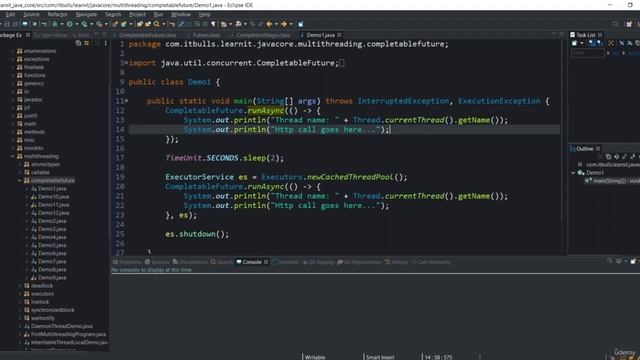Switch to CompletableFuture.class editor tab
Viewport: 640px width, 360px height.
[x=147, y=35]
